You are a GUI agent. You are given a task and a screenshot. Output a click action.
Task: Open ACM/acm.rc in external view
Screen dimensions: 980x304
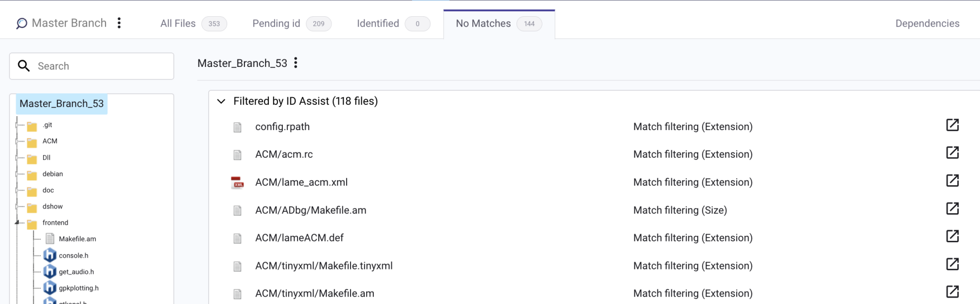tap(952, 152)
